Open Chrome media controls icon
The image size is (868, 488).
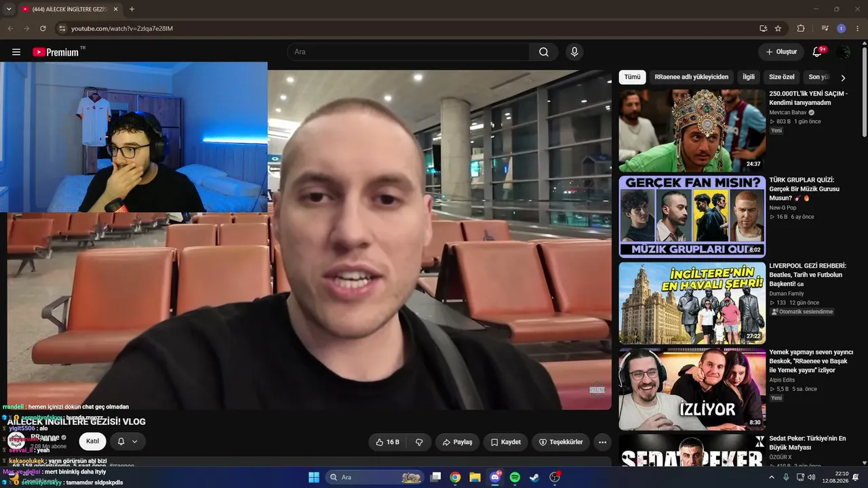click(x=825, y=28)
